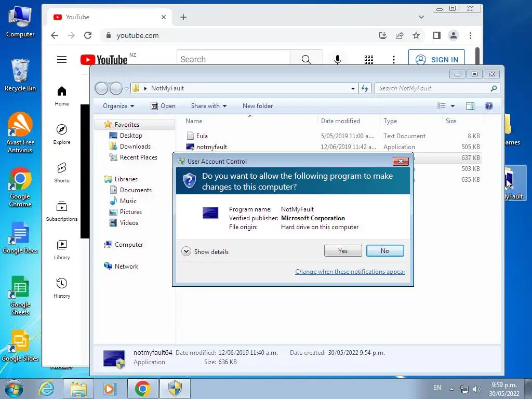Image resolution: width=532 pixels, height=399 pixels.
Task: Click Explorer refresh button
Action: [365, 88]
